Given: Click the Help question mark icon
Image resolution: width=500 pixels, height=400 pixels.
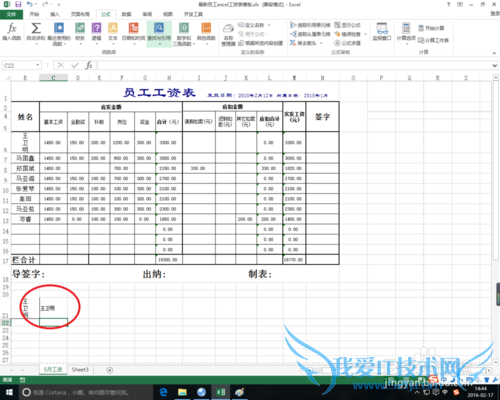Looking at the screenshot, I should coord(448,4).
